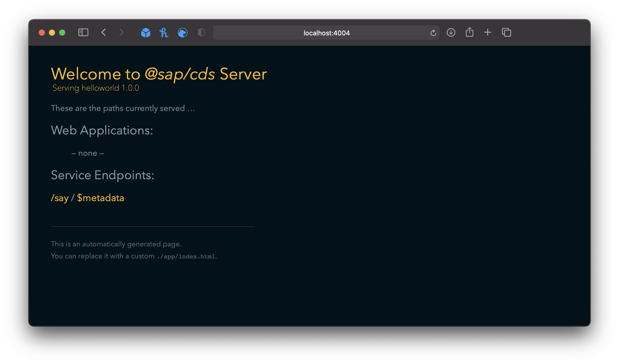Click the localhost:4004 address bar

point(326,33)
